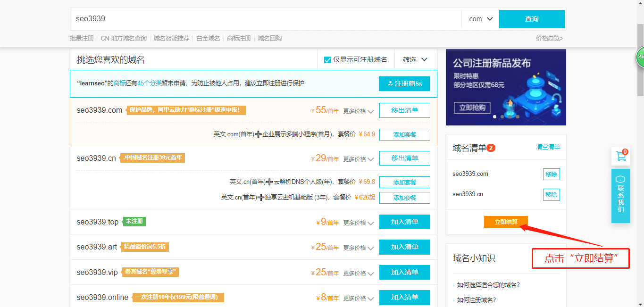The width and height of the screenshot is (644, 307).
Task: Open the 价格总览 price overview link
Action: (549, 38)
